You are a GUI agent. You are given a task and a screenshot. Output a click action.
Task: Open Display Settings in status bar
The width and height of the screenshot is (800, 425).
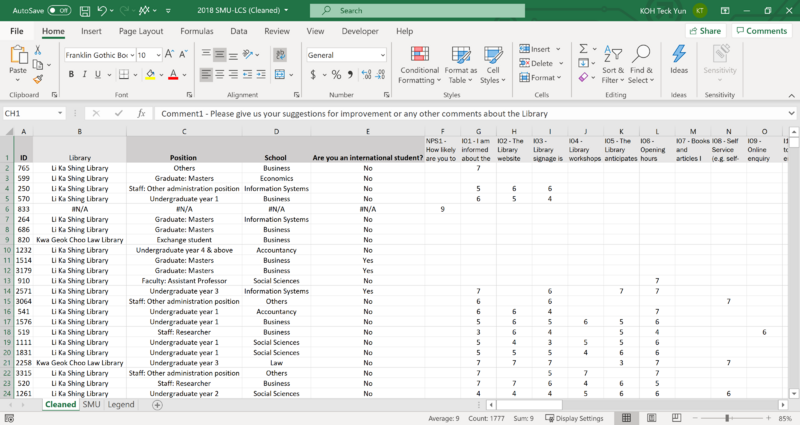coord(574,418)
